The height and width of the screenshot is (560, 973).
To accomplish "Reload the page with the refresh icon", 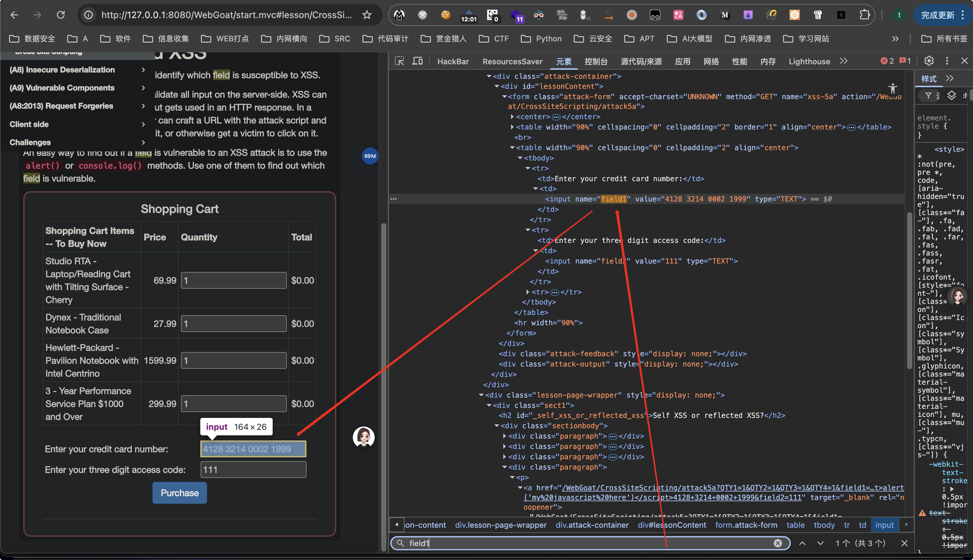I will tap(60, 15).
